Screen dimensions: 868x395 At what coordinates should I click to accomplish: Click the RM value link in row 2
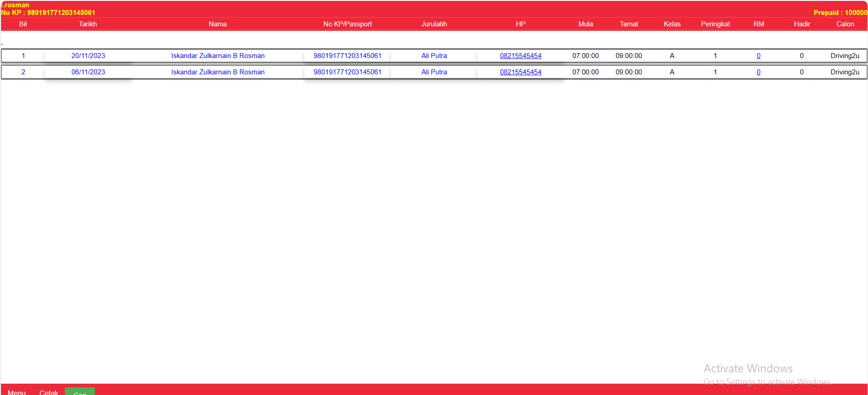[758, 72]
